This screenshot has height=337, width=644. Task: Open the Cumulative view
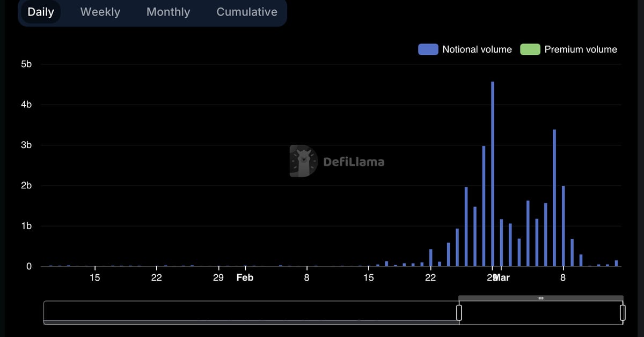point(246,12)
